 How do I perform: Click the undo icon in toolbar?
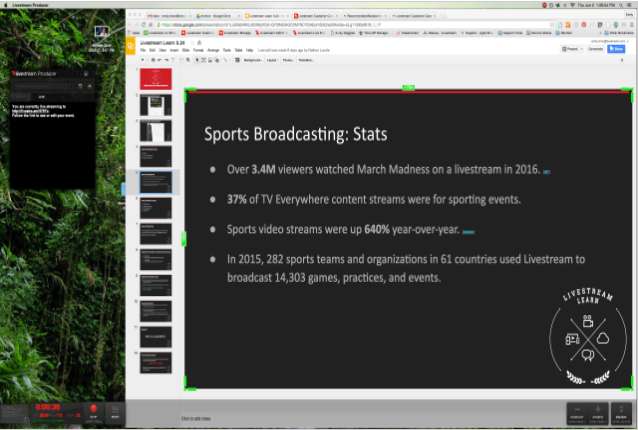coord(160,60)
